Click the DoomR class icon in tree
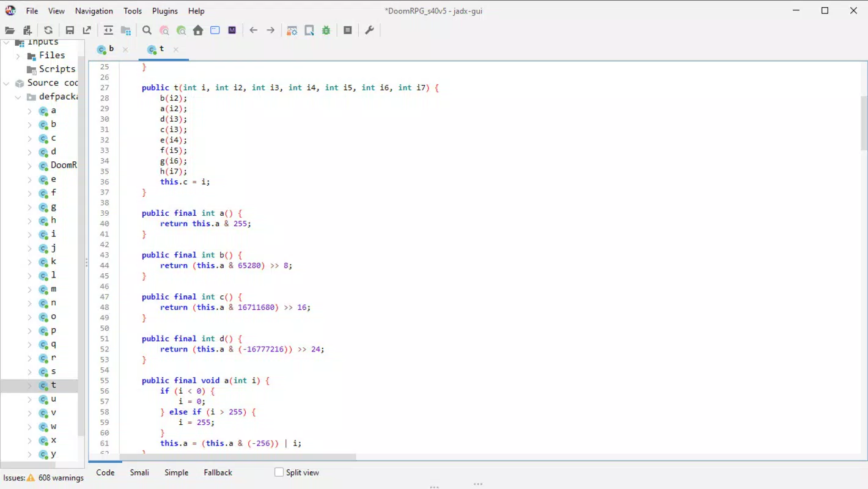This screenshot has width=868, height=489. coord(43,166)
